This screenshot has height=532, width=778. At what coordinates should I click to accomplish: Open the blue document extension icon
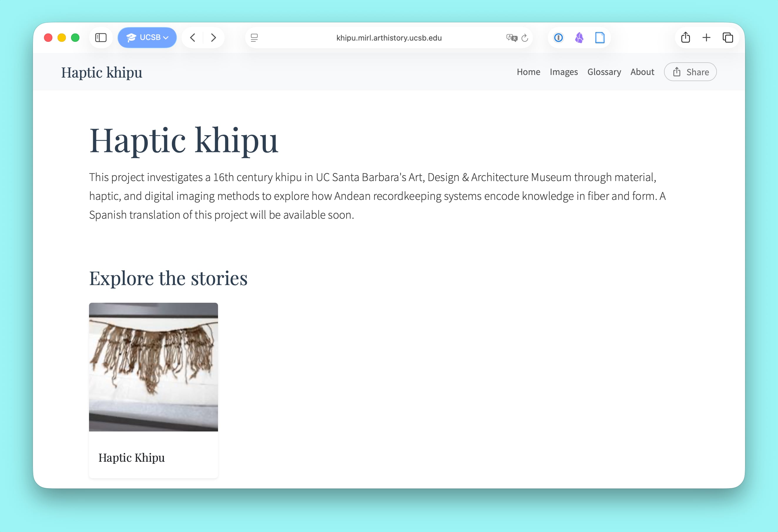click(600, 38)
